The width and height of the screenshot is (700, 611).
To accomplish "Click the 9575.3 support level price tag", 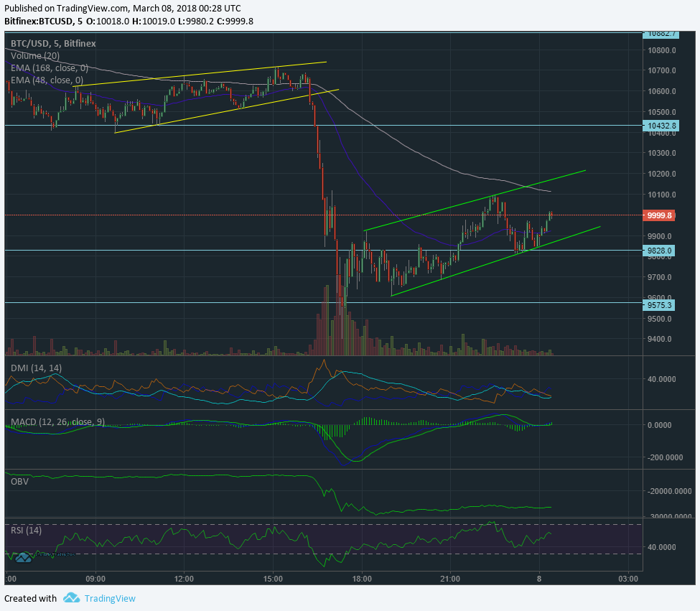I will click(x=659, y=305).
